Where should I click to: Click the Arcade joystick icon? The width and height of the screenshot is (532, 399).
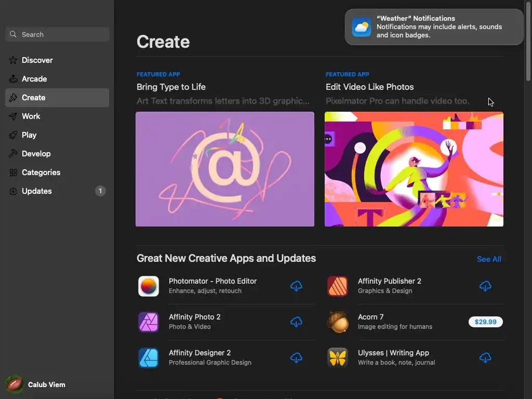(x=13, y=79)
